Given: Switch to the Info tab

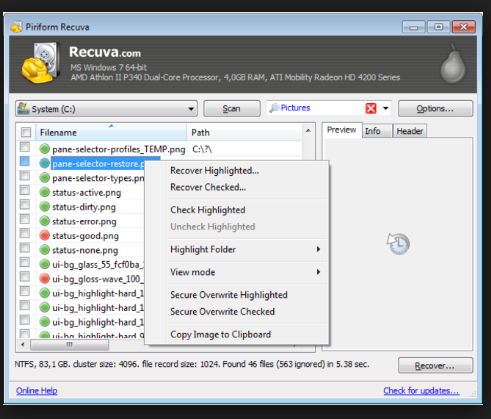Looking at the screenshot, I should click(x=377, y=131).
